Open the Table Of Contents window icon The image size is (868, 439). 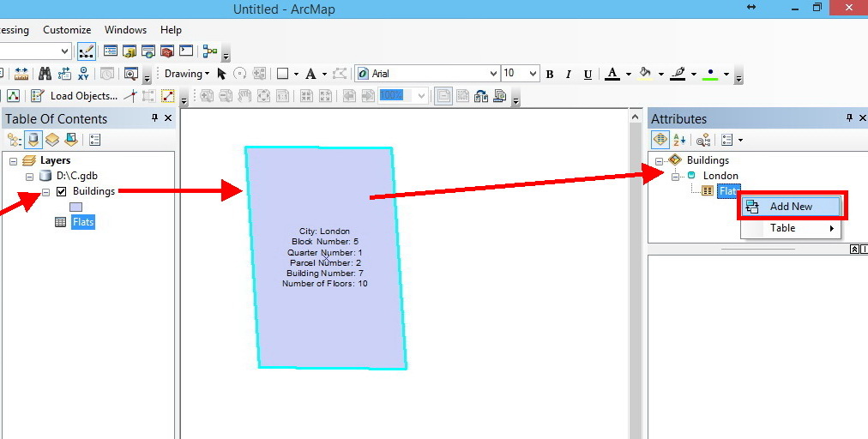[111, 51]
